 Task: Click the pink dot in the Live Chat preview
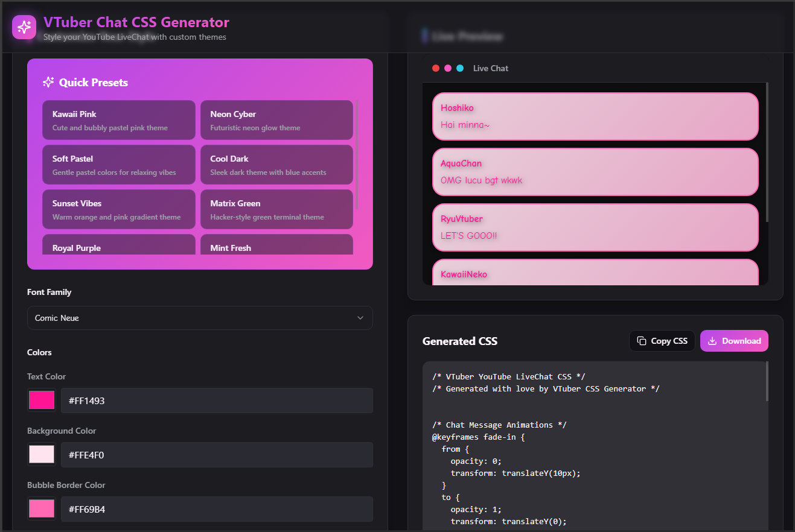click(x=448, y=68)
